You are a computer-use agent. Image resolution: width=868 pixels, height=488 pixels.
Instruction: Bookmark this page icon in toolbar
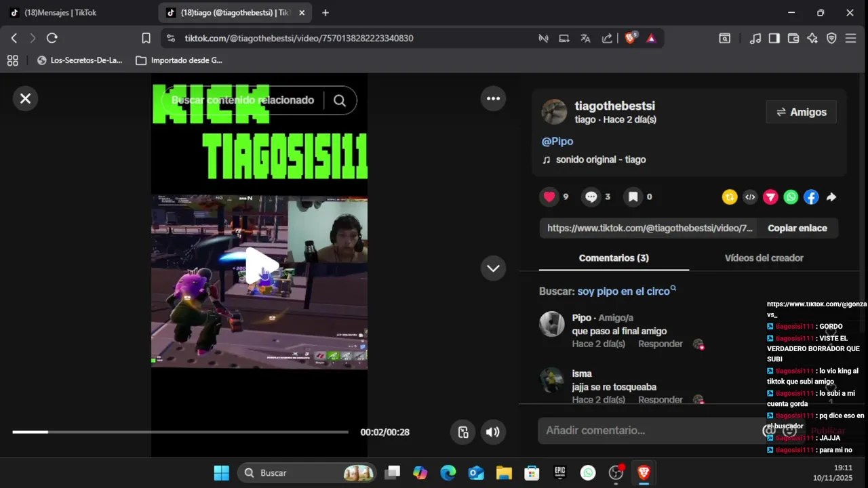point(146,38)
